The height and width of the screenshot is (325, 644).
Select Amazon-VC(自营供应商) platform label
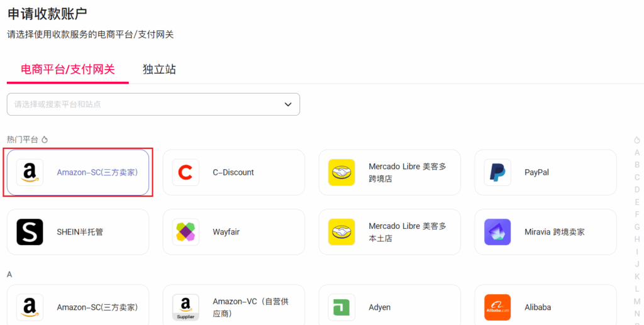[x=250, y=307]
